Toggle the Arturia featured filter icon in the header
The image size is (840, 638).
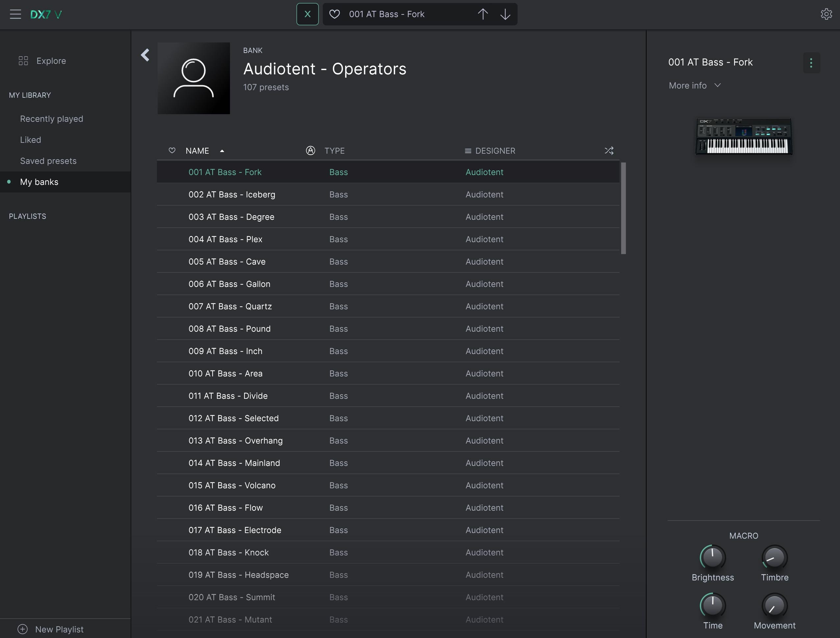pyautogui.click(x=310, y=151)
